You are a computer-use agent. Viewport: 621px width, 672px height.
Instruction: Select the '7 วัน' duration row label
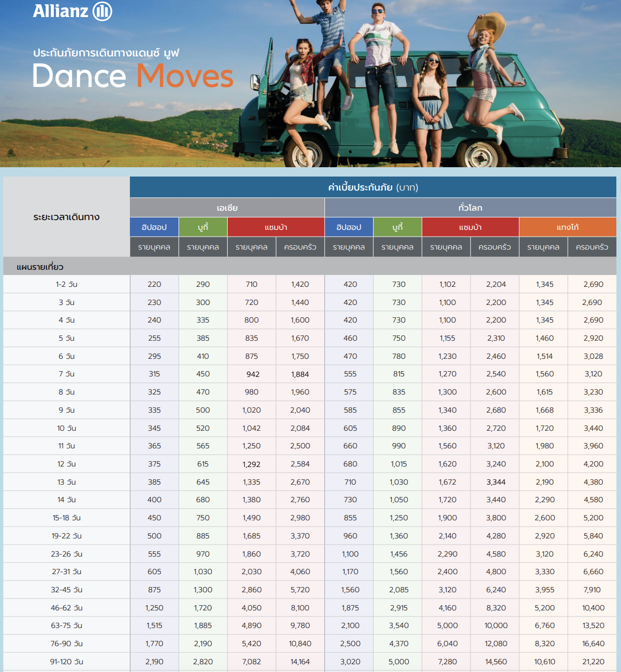(x=67, y=374)
